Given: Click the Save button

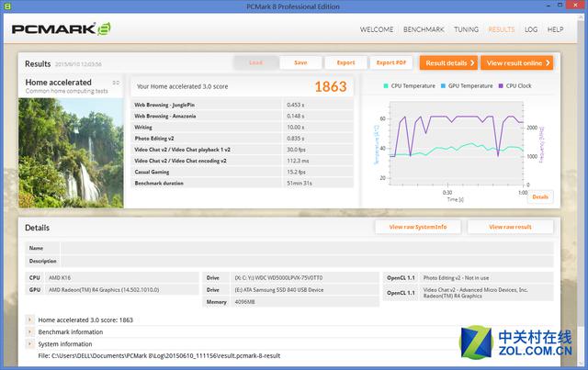Looking at the screenshot, I should tap(300, 62).
